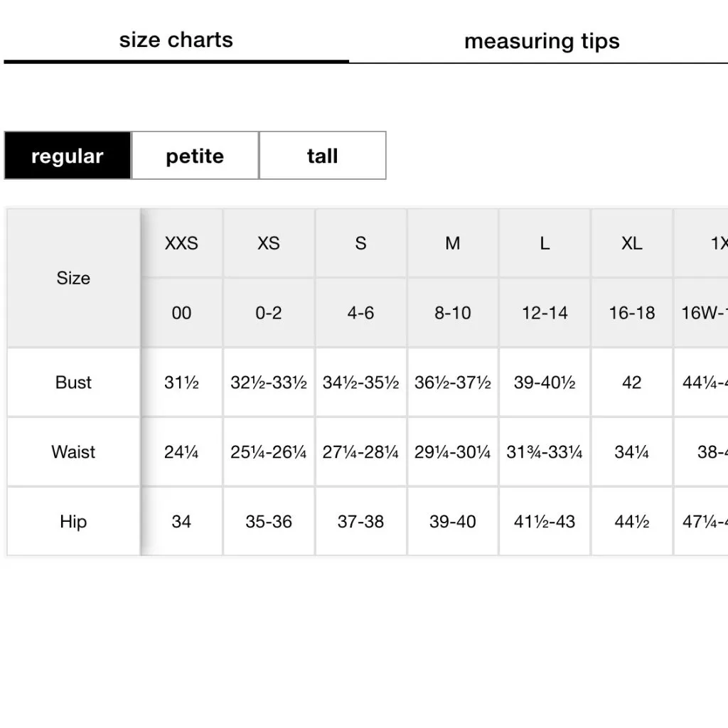Viewport: 728px width, 728px height.
Task: Click the Hip row label
Action: click(x=73, y=522)
